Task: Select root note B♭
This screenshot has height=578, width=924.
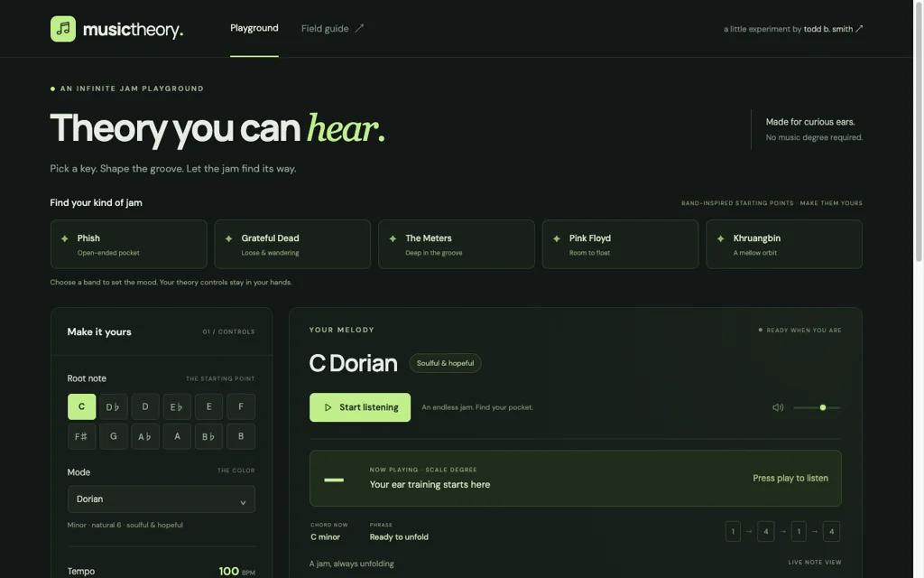Action: (x=208, y=436)
